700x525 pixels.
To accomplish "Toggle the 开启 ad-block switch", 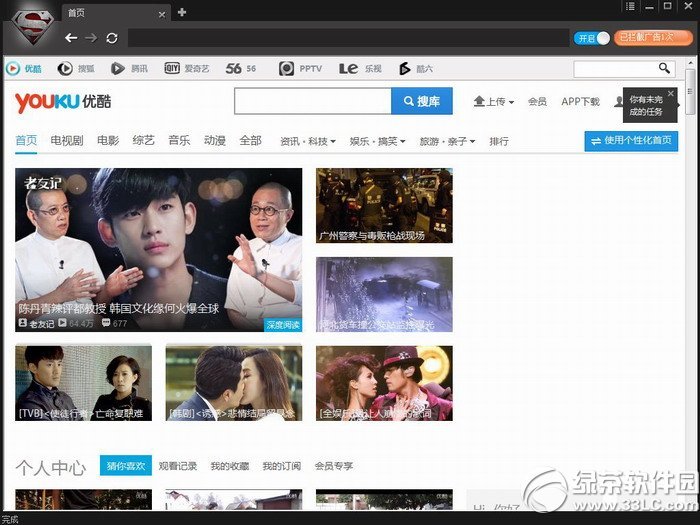I will tap(592, 38).
